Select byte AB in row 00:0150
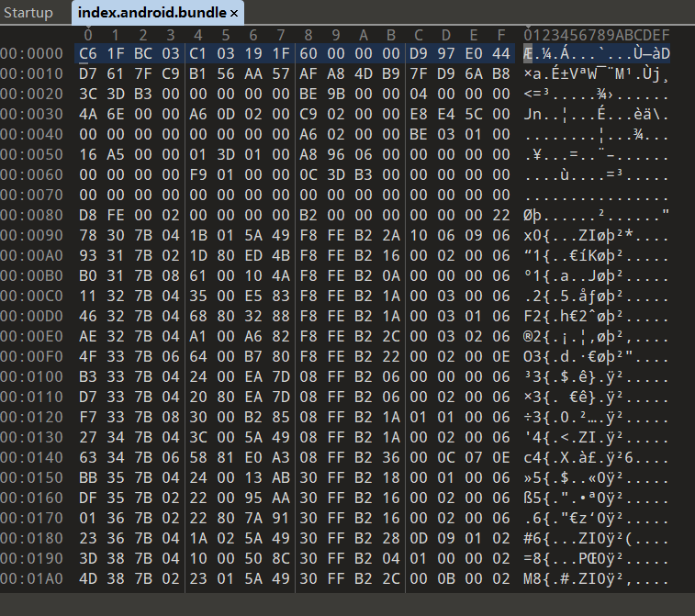Image resolution: width=695 pixels, height=616 pixels. click(281, 477)
